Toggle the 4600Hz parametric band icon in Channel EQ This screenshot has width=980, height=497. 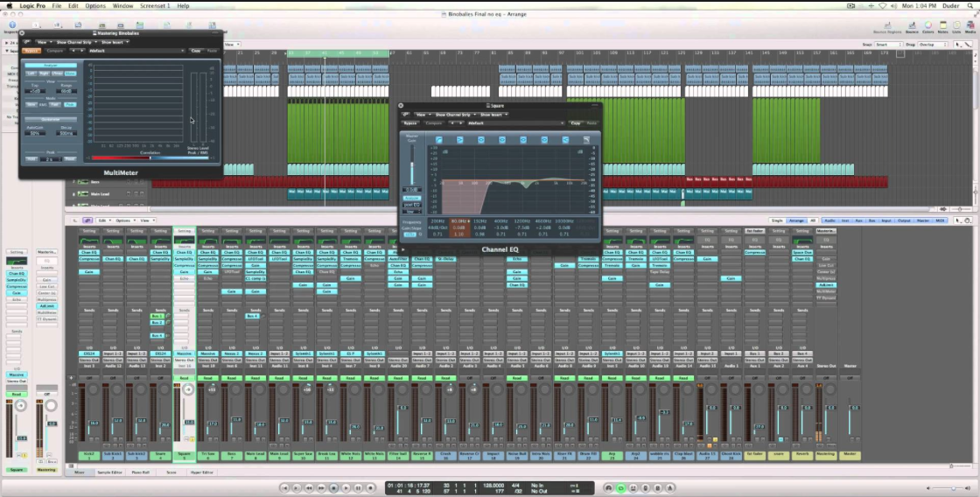click(x=544, y=140)
